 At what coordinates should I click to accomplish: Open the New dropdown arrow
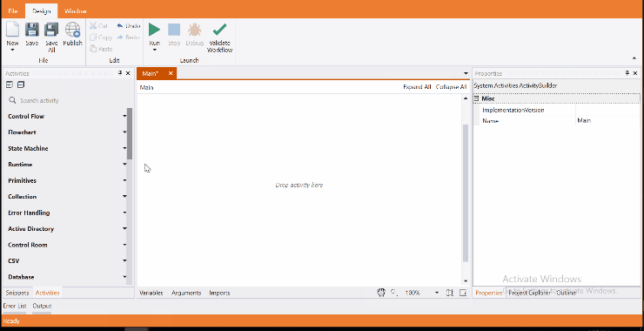[12, 51]
